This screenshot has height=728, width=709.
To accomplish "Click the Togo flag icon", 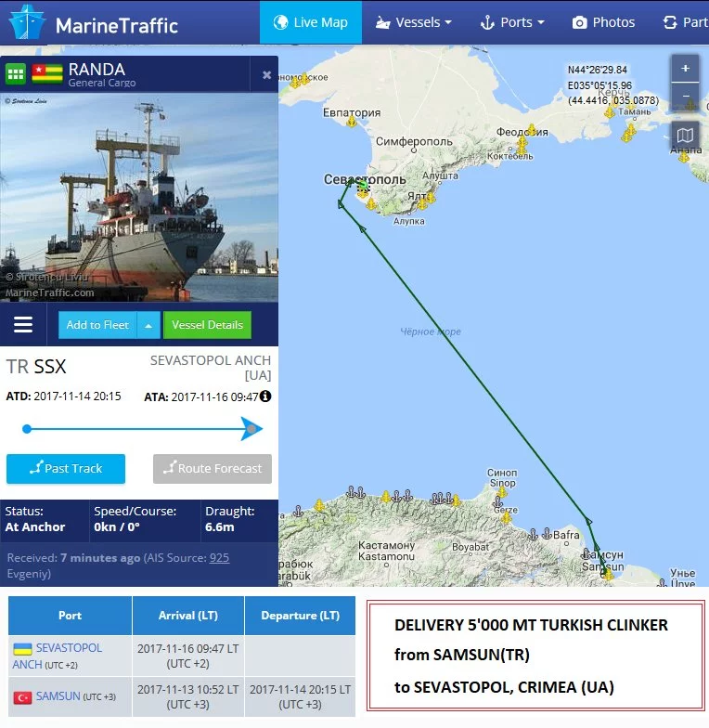I will pyautogui.click(x=47, y=74).
